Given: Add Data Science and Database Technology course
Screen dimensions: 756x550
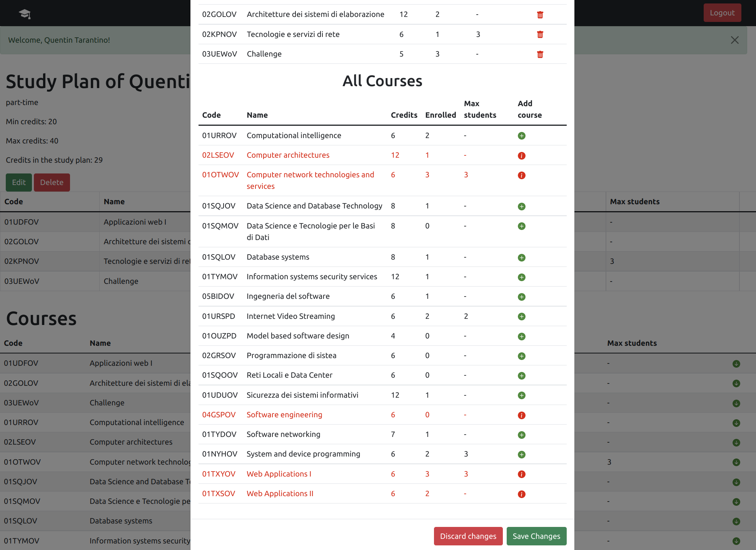Looking at the screenshot, I should coord(521,207).
